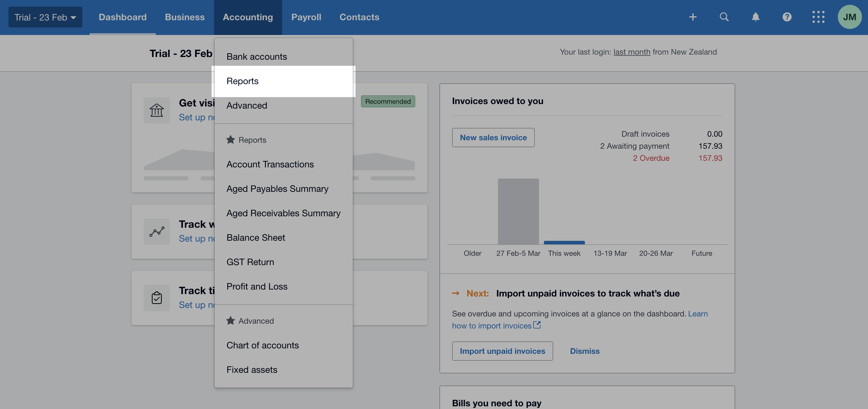Click the bank building icon

157,110
